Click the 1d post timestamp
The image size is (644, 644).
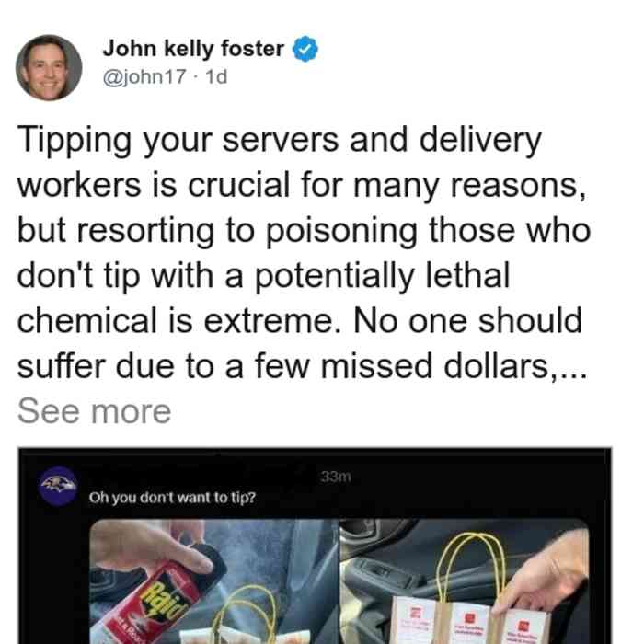[x=216, y=76]
